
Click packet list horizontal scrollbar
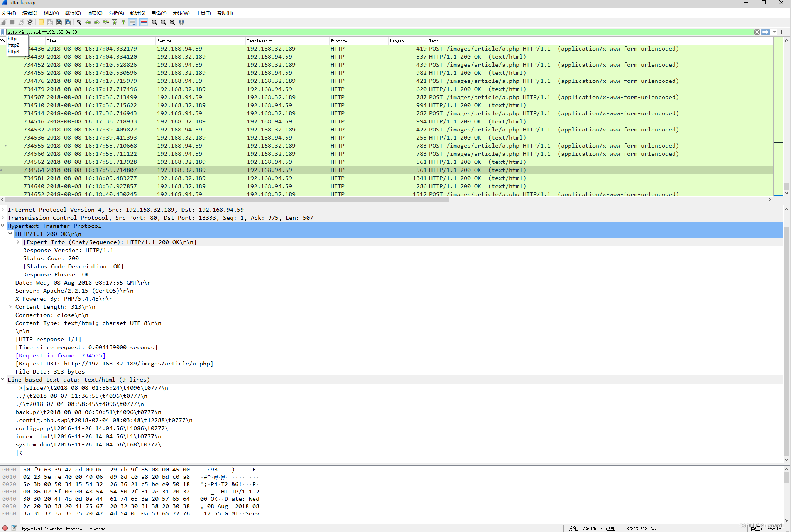(385, 200)
